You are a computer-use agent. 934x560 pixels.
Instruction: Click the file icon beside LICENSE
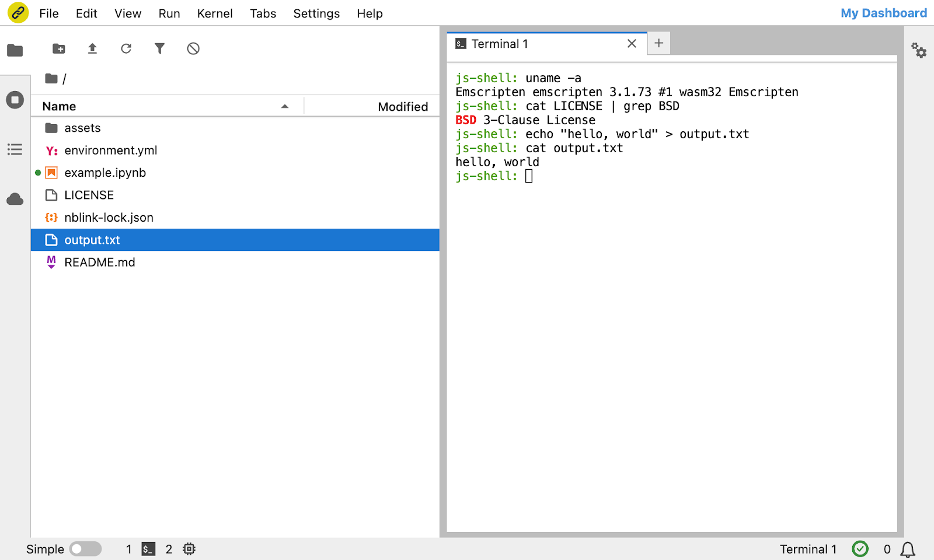coord(51,195)
